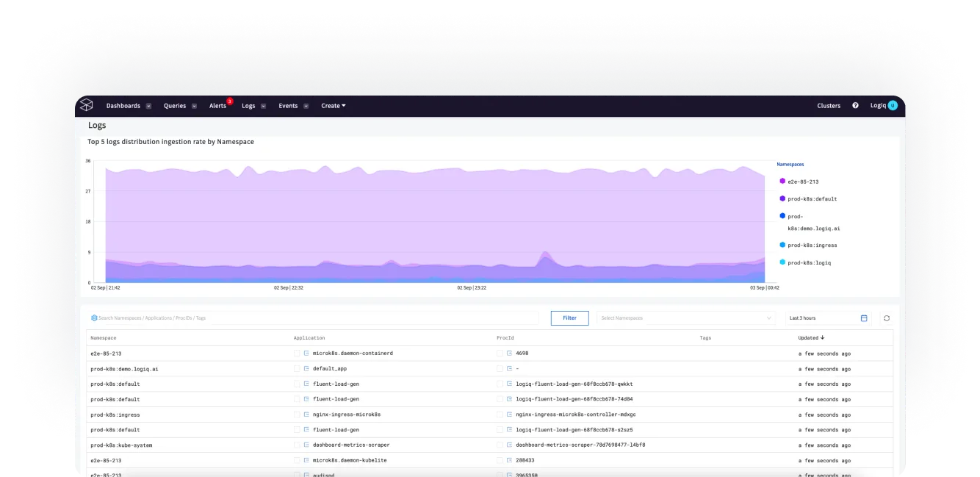980x477 pixels.
Task: Click the view icon beside dashboard-metrics-scraper-78d7698477-l4bf8
Action: [x=509, y=445]
